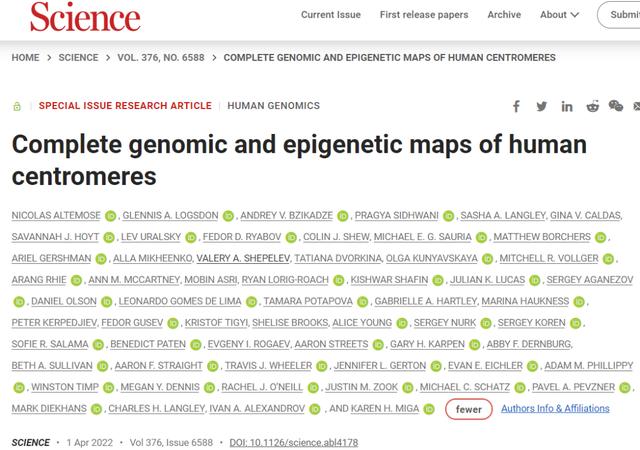
Task: Open the DOI link 10.1126/science.abl4178
Action: [x=294, y=441]
